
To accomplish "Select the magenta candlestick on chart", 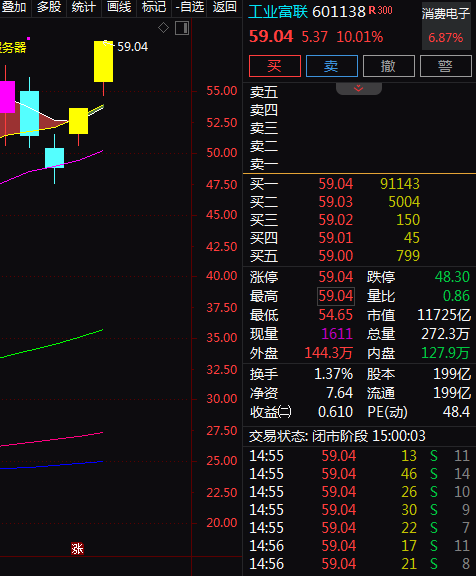I will tap(7, 97).
